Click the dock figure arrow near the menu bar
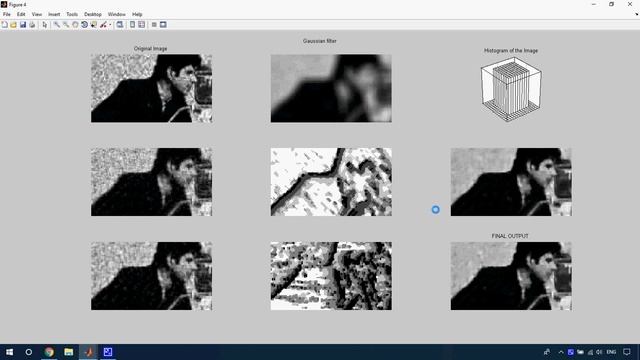The width and height of the screenshot is (640, 360). (636, 14)
